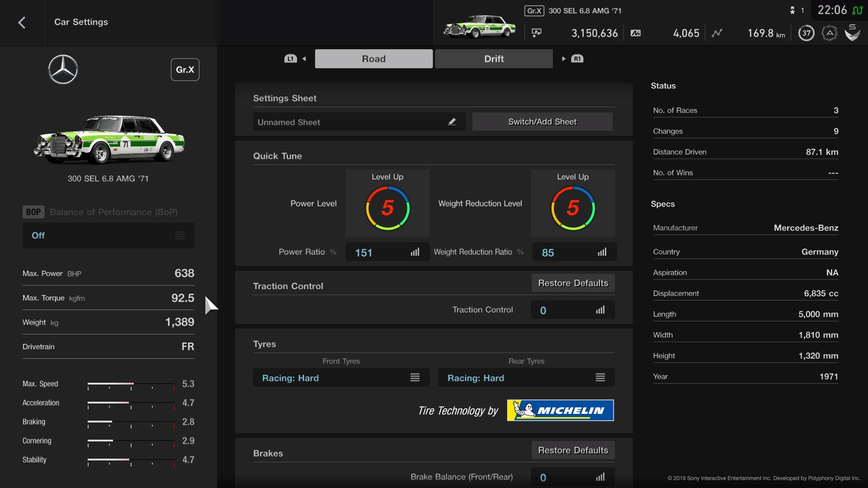The width and height of the screenshot is (868, 488).
Task: Click the Changes count 9 row
Action: point(745,131)
